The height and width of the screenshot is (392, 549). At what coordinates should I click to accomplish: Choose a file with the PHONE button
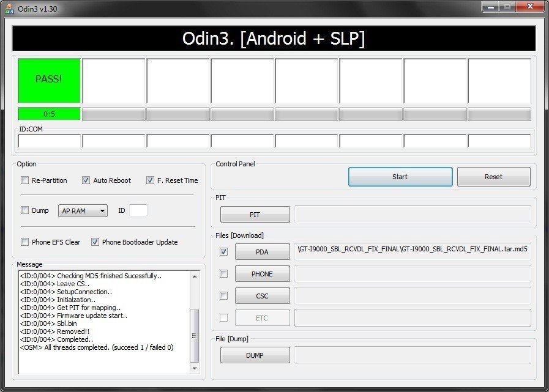click(262, 274)
